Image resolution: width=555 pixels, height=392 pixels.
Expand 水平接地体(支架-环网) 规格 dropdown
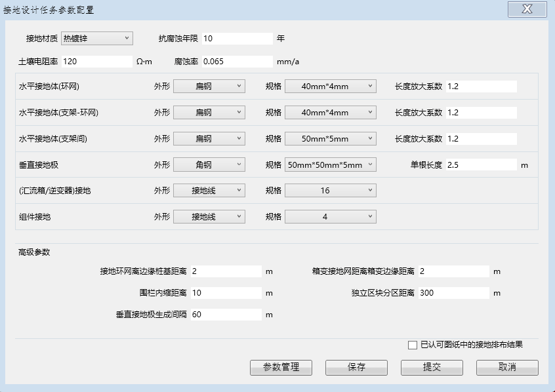[x=331, y=113]
